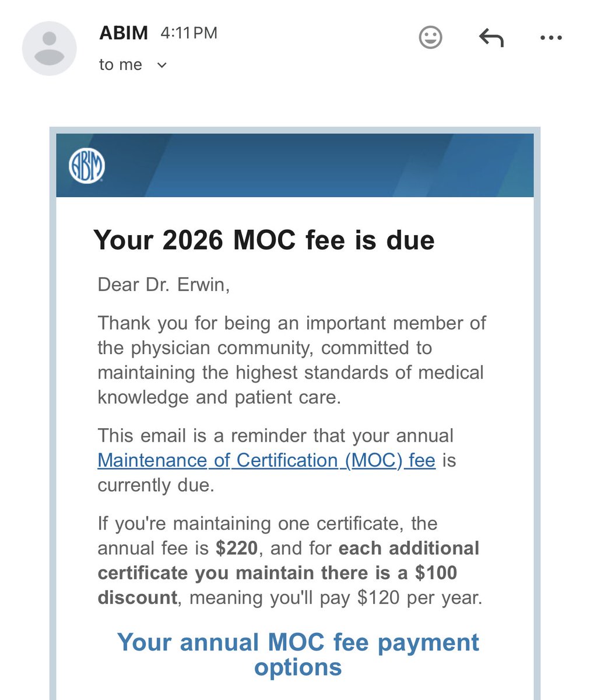
Task: Tap the 'Dear Dr. Erwin,' greeting
Action: pos(164,285)
